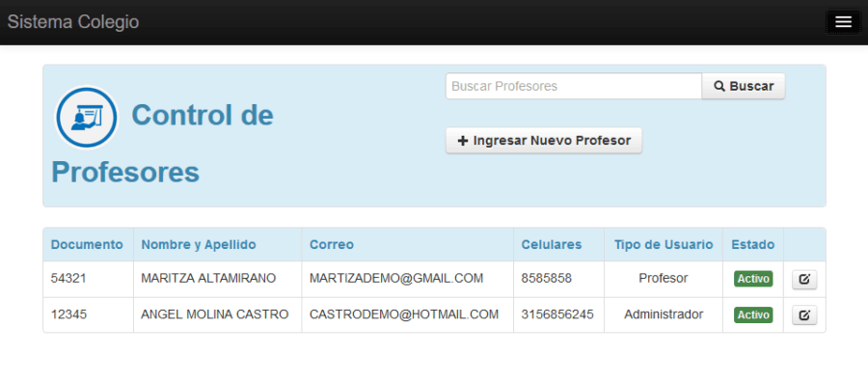This screenshot has height=382, width=868.
Task: Open the hamburger navigation menu
Action: point(843,22)
